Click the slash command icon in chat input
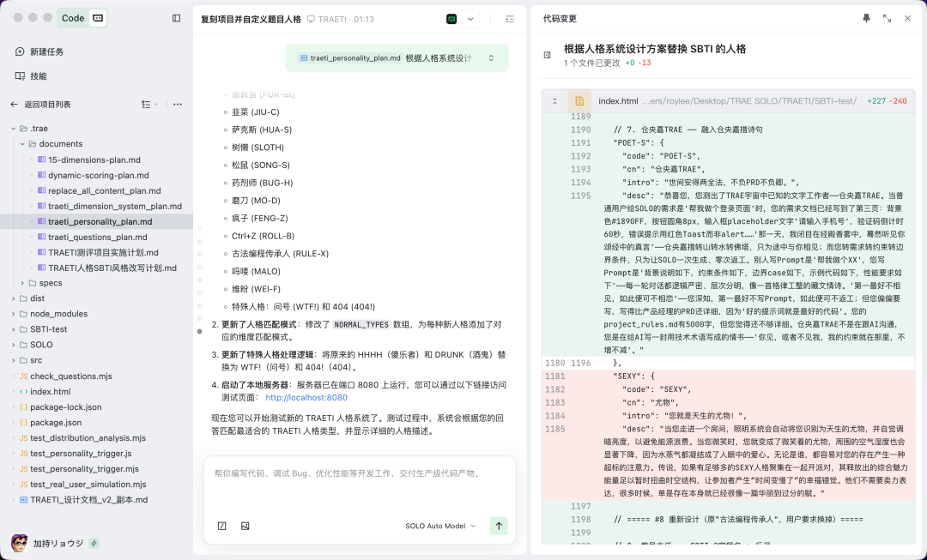 pyautogui.click(x=221, y=526)
